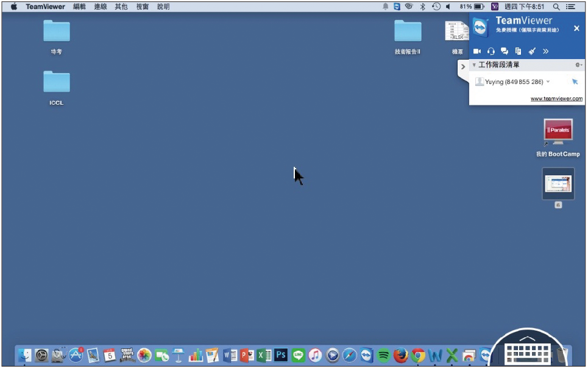
Task: Open Google Chrome from the Dock
Action: (418, 355)
